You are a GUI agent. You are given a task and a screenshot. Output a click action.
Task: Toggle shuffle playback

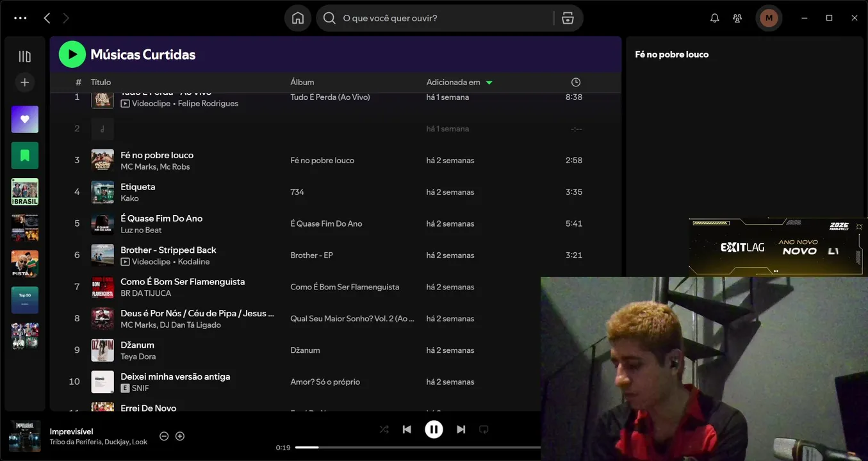[x=384, y=430]
